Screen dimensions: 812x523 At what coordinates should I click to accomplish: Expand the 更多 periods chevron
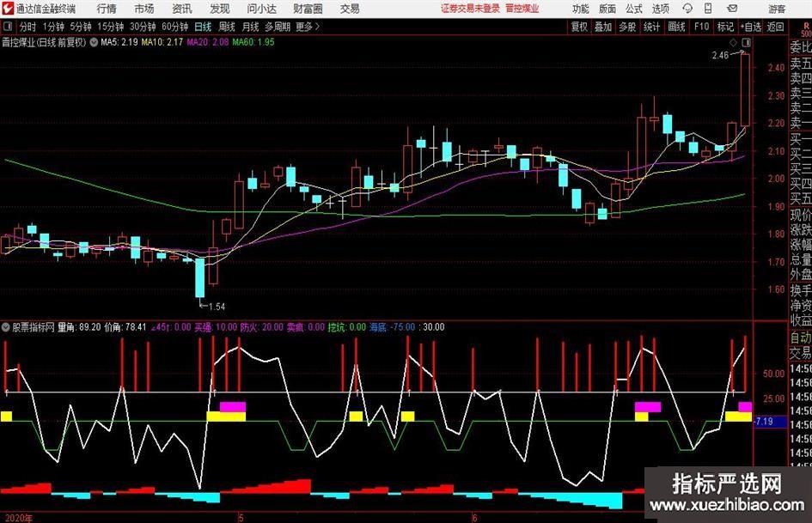tap(308, 27)
